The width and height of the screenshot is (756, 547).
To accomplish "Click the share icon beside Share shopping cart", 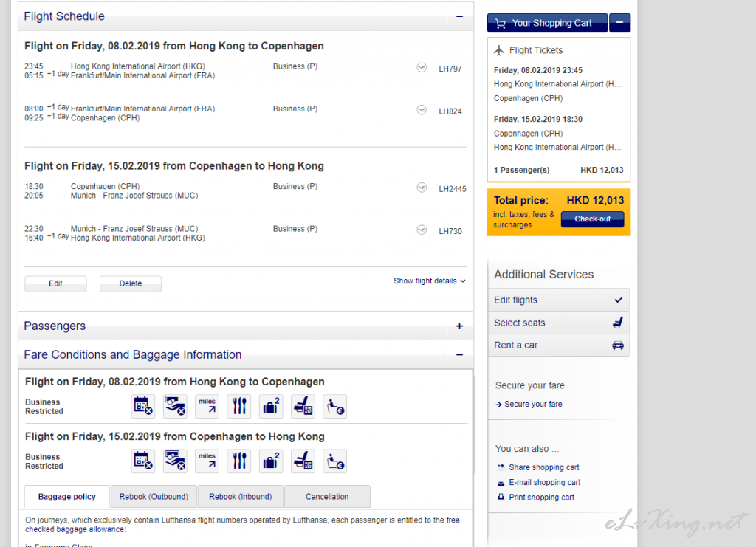I will point(501,467).
